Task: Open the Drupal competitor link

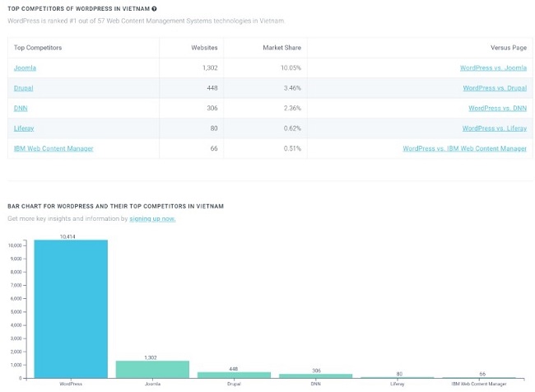Action: (24, 88)
